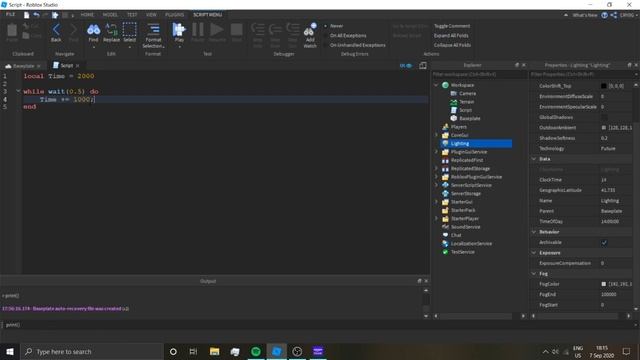
Task: Close the Script document tab
Action: [x=77, y=66]
